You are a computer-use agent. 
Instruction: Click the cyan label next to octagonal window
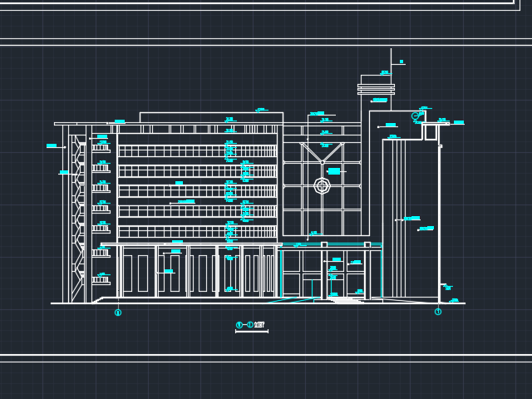point(334,171)
